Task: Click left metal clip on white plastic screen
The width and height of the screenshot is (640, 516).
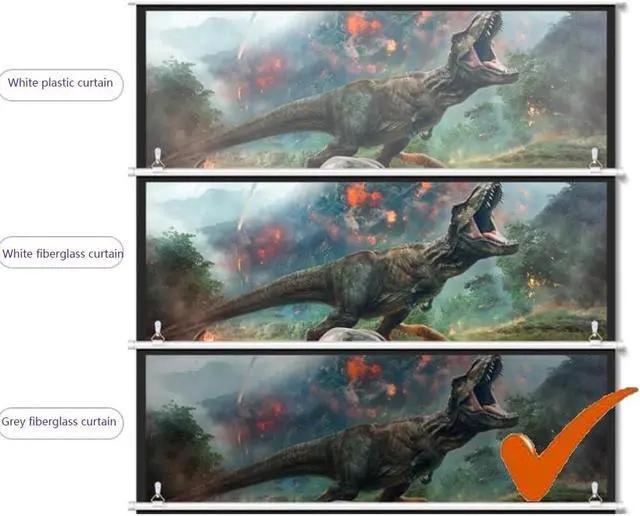Action: 158,158
